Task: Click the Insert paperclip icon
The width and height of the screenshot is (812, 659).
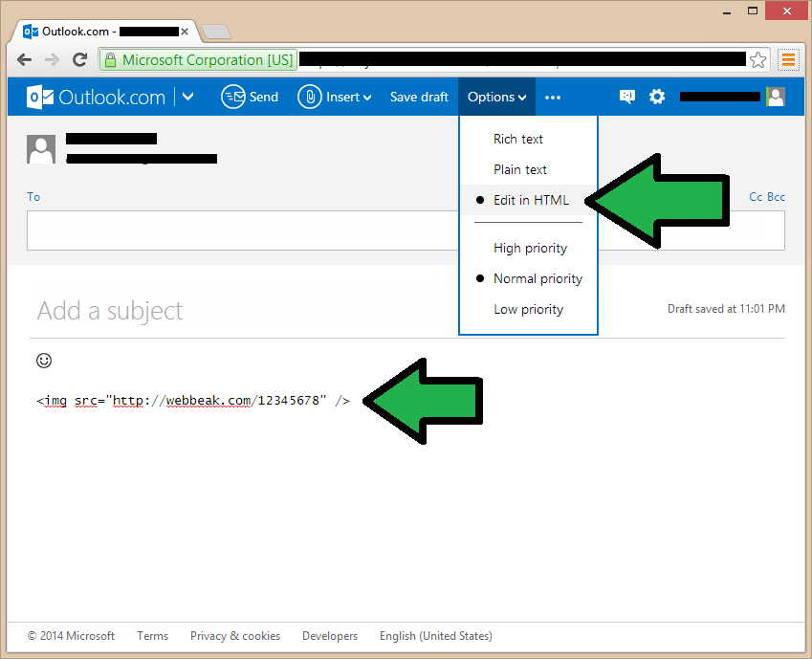Action: point(310,97)
